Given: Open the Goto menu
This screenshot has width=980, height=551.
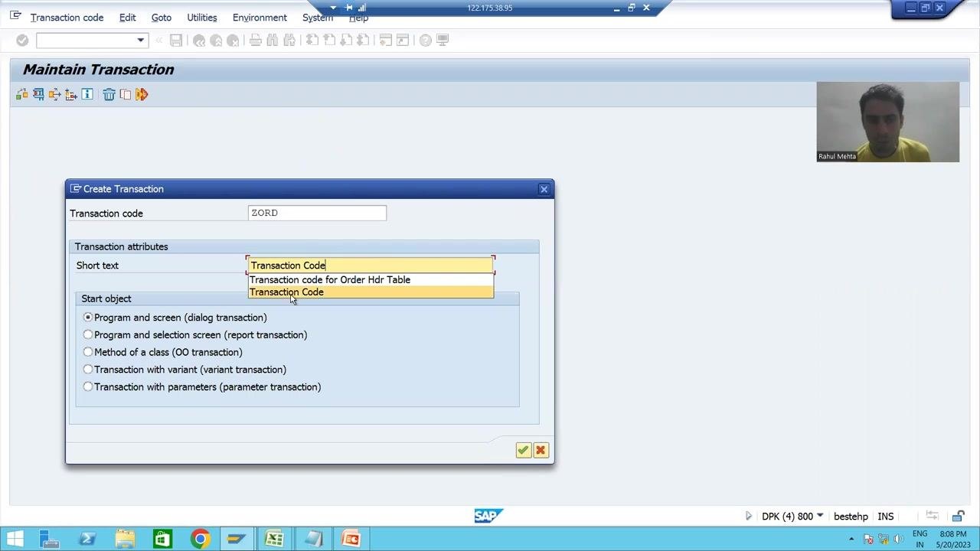Looking at the screenshot, I should [162, 18].
